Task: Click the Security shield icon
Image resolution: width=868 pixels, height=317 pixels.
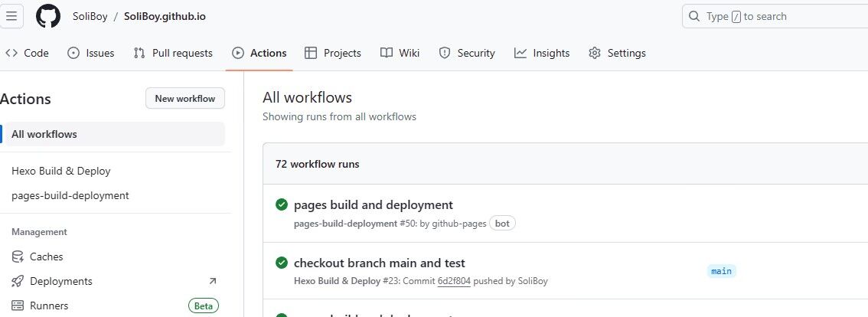Action: [x=445, y=53]
